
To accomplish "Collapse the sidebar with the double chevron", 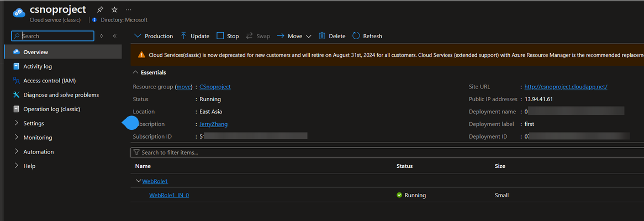I will pyautogui.click(x=114, y=36).
